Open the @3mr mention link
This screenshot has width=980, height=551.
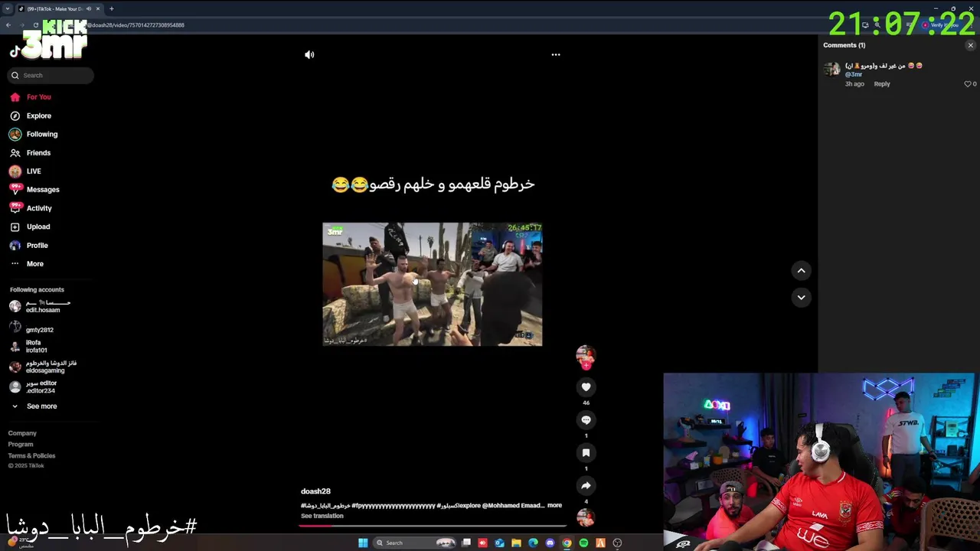coord(854,74)
